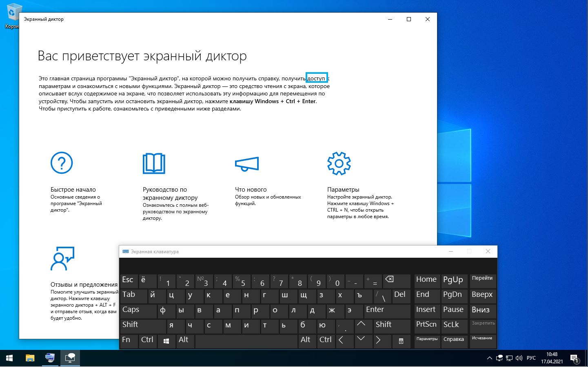Toggle the Fn key on on-screen keyboard
Image resolution: width=588 pixels, height=367 pixels.
tap(129, 341)
